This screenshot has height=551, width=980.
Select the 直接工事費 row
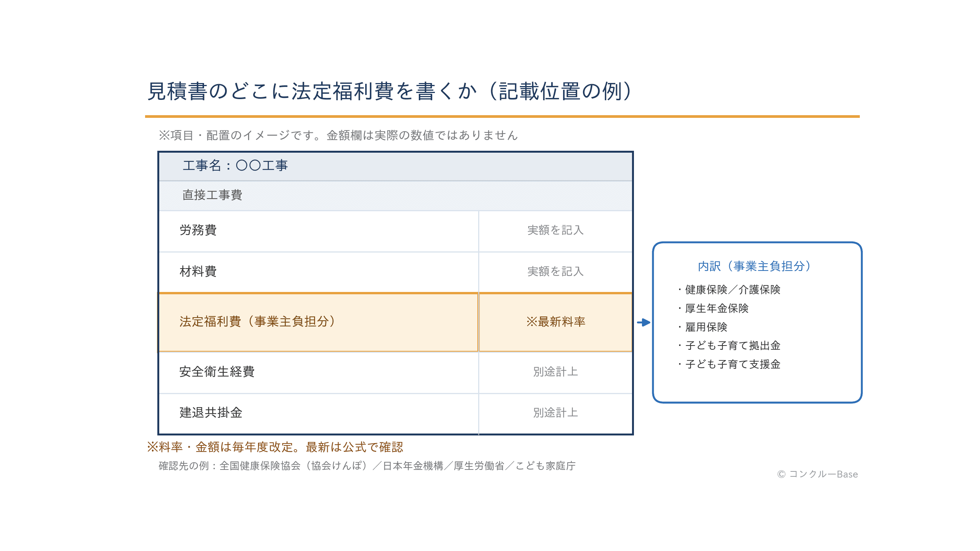pyautogui.click(x=395, y=196)
